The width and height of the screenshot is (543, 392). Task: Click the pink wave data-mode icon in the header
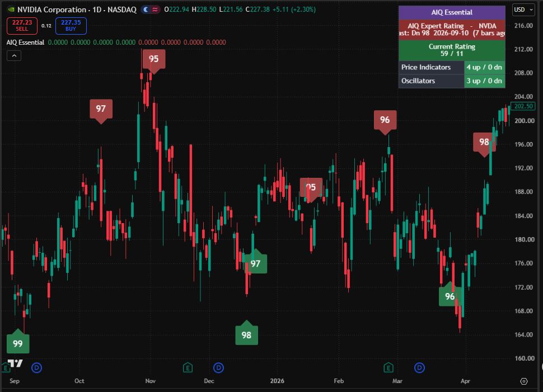155,10
